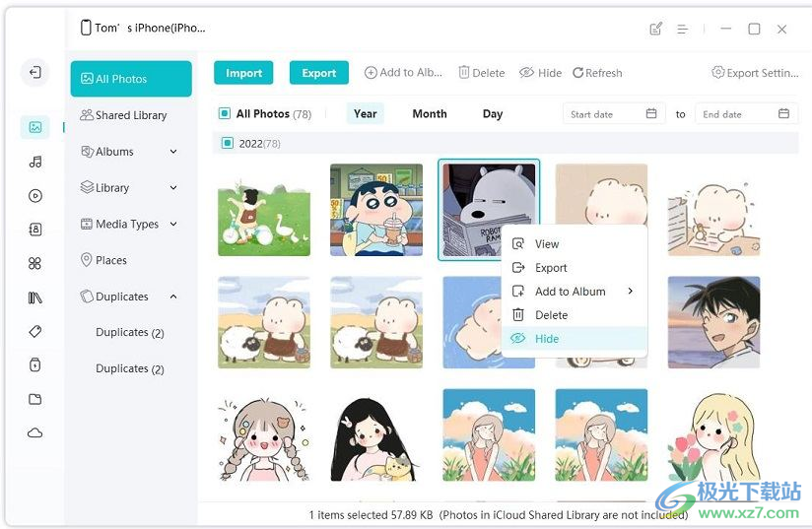The image size is (812, 529).
Task: Open the battery/device icon in sidebar
Action: click(x=35, y=364)
